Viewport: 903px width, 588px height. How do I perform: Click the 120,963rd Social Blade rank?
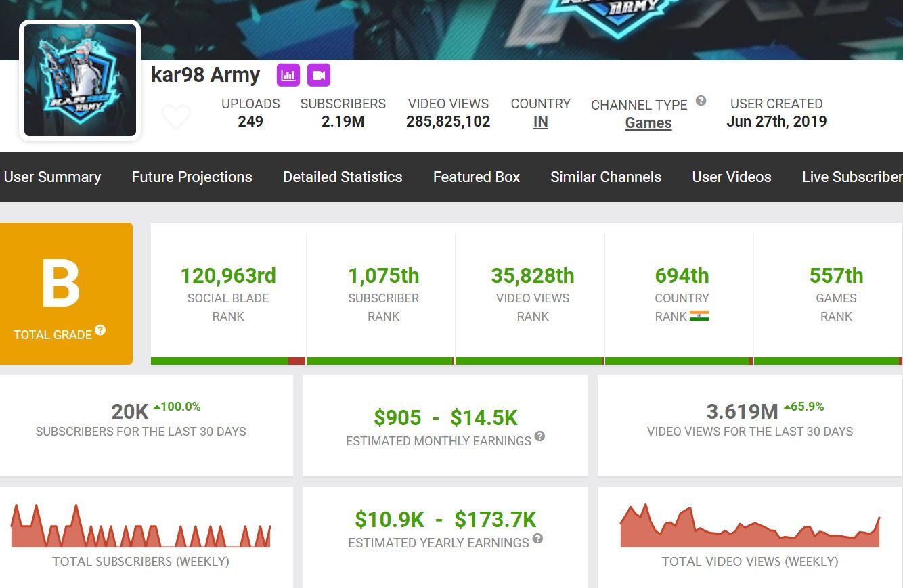click(228, 275)
